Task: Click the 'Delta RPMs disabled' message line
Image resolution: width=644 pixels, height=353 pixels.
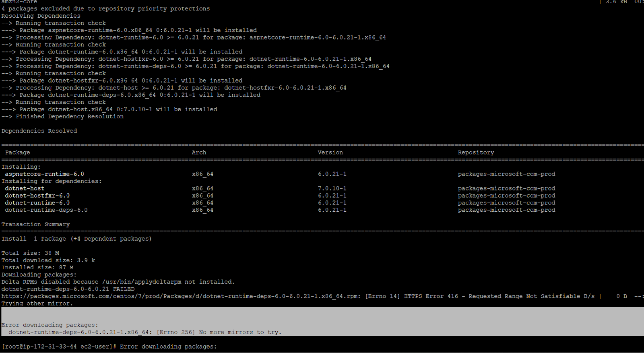Action: pyautogui.click(x=118, y=282)
